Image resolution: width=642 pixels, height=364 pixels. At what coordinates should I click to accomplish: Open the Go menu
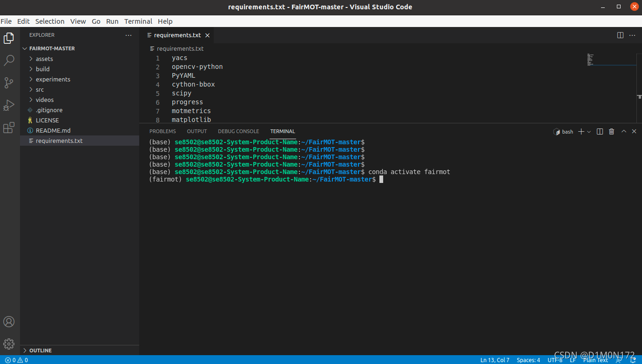[x=96, y=21]
